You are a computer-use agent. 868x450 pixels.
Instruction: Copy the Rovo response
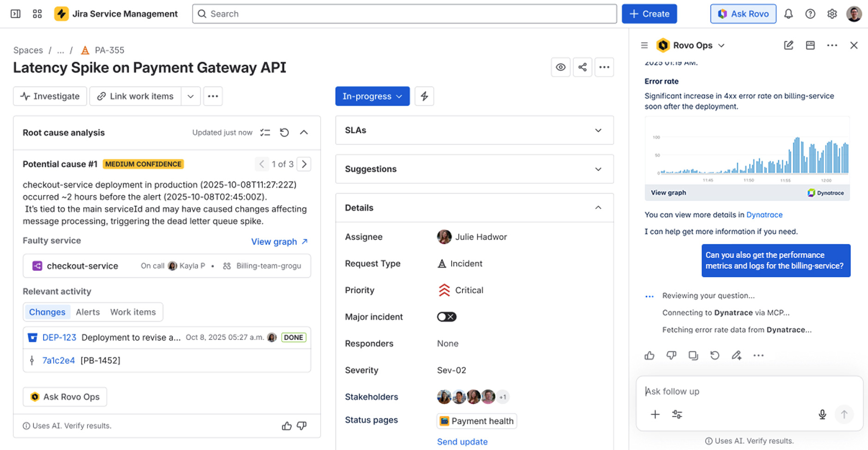click(693, 355)
